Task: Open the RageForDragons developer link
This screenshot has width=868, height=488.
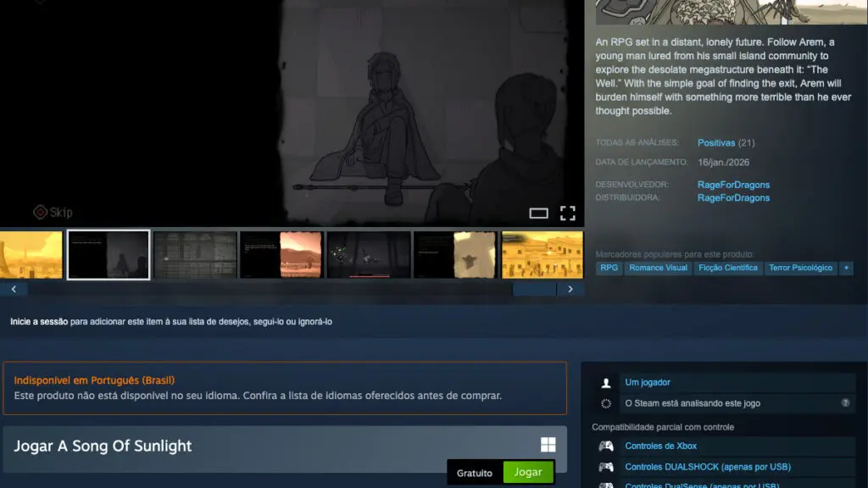Action: tap(733, 185)
